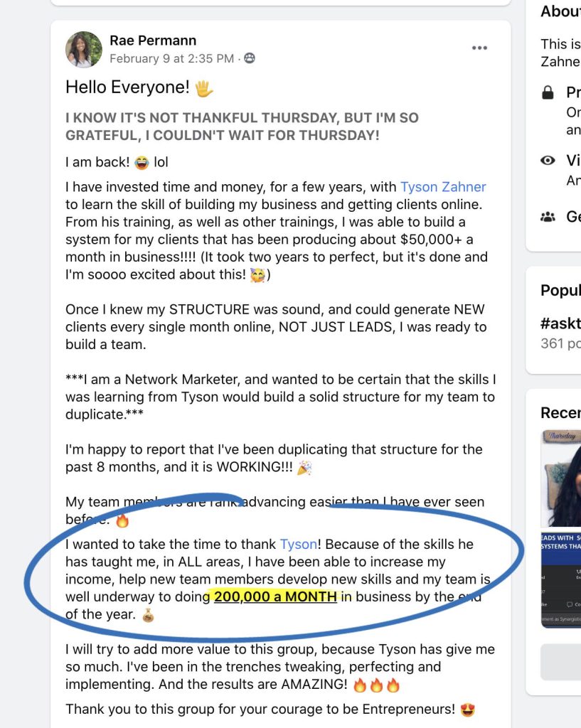Click the party popper emoji after WORKING
This screenshot has height=728, width=581.
(x=304, y=468)
